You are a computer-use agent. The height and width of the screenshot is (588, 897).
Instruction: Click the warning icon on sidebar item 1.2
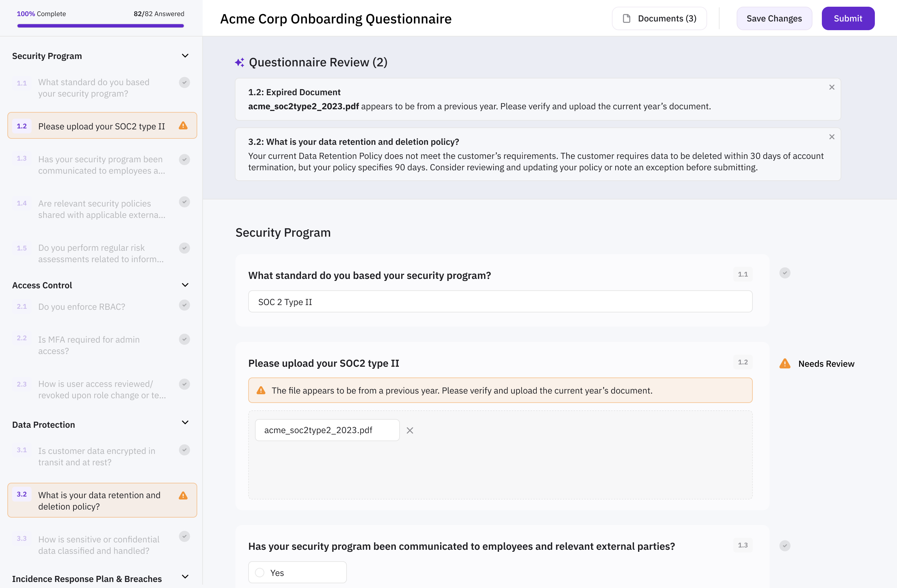tap(183, 126)
